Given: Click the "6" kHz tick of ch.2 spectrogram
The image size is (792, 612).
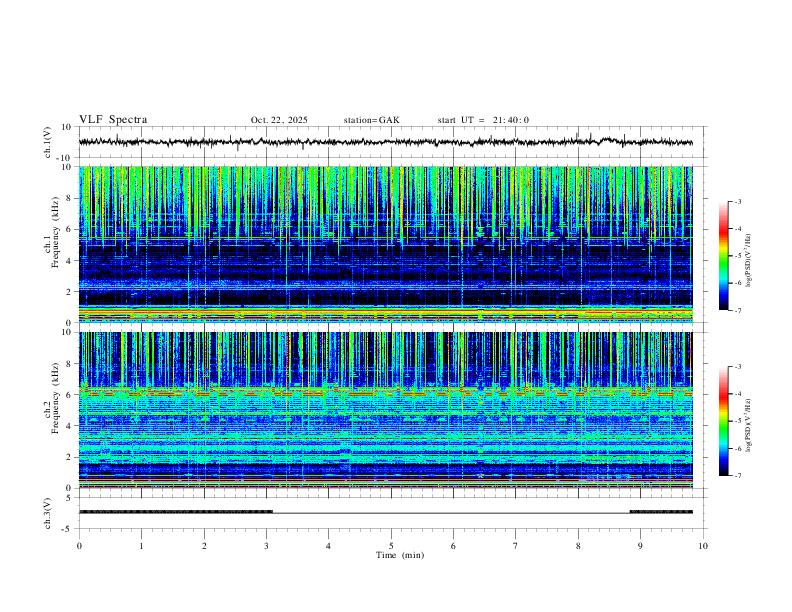Looking at the screenshot, I should pos(69,395).
